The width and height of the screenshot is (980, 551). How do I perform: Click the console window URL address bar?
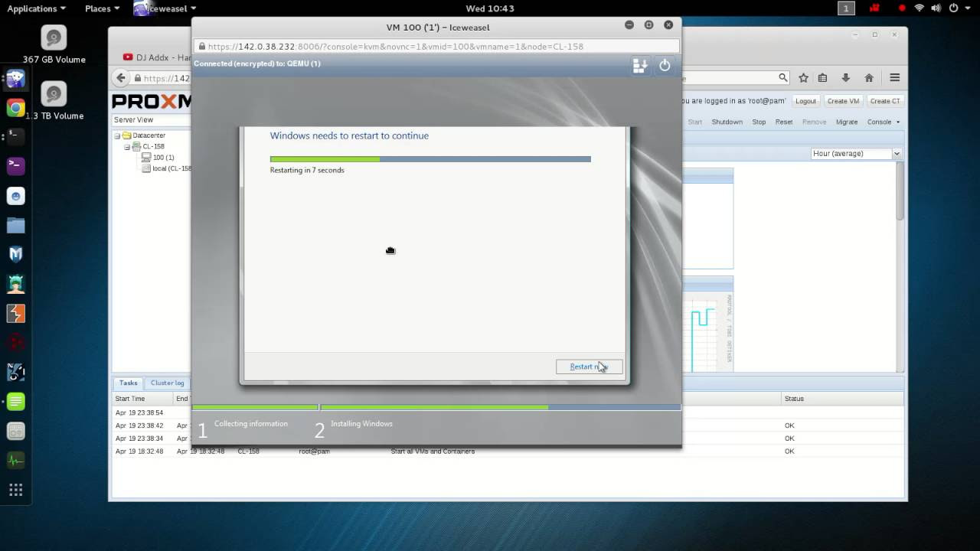click(x=436, y=47)
